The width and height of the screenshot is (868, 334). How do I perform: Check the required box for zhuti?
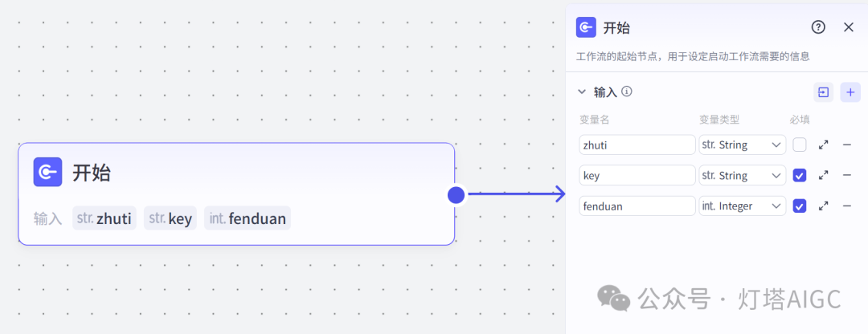(x=799, y=145)
